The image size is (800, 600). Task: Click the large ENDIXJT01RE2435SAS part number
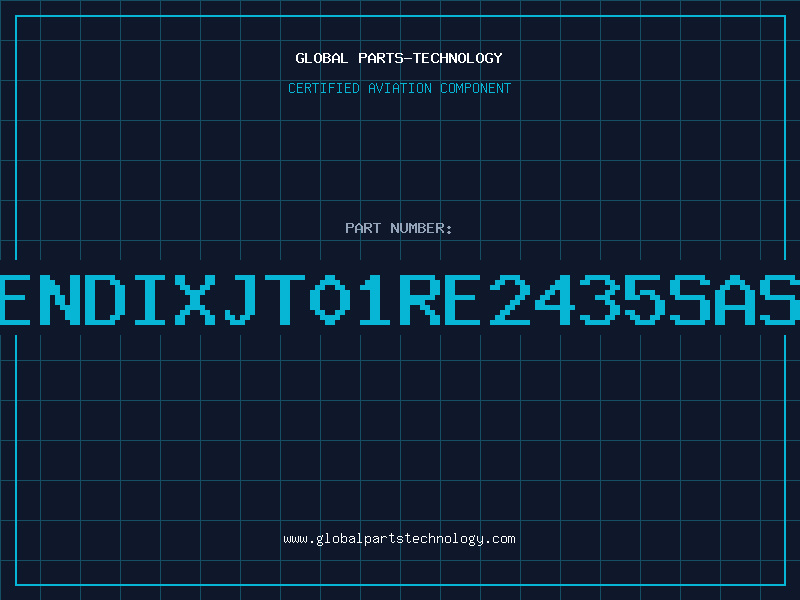pos(400,300)
